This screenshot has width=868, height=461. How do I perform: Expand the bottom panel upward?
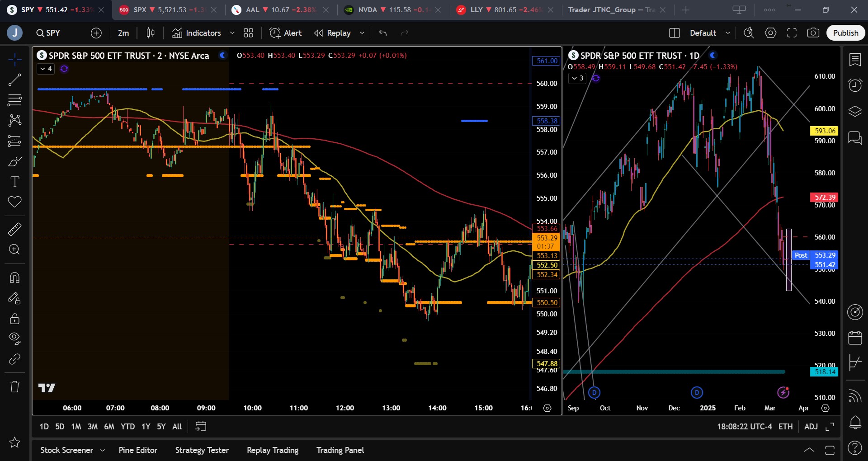tap(809, 450)
